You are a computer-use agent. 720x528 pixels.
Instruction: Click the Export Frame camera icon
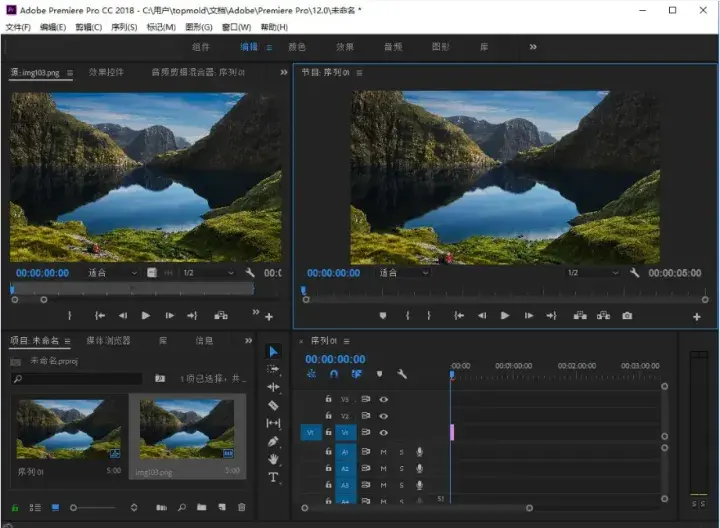click(x=627, y=316)
